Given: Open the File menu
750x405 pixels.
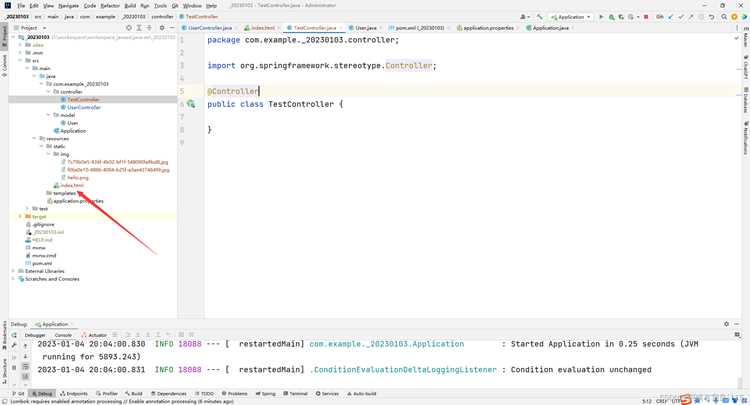Looking at the screenshot, I should point(21,6).
